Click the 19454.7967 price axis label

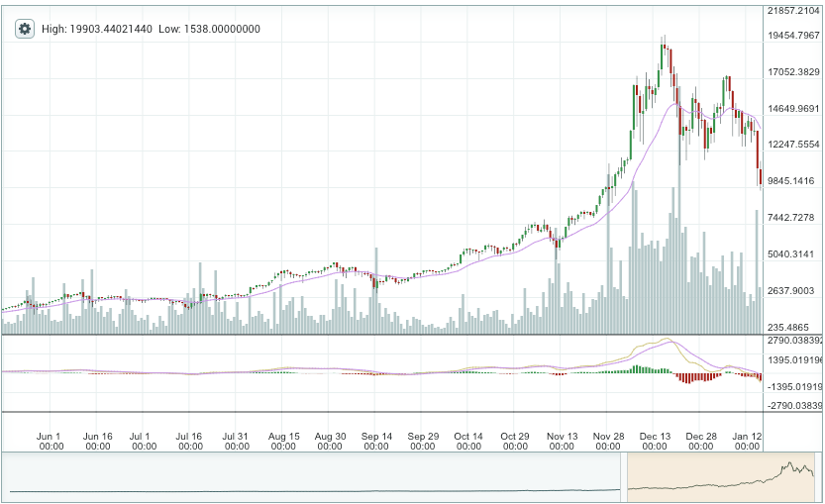[x=793, y=36]
